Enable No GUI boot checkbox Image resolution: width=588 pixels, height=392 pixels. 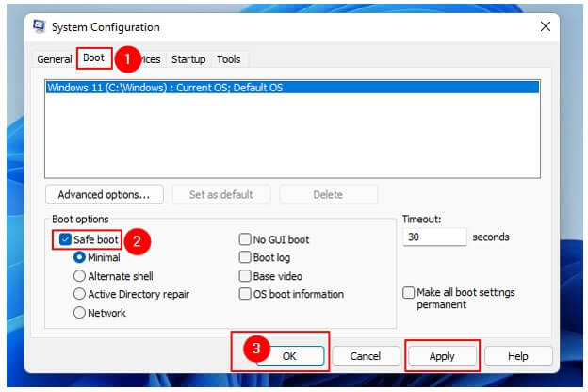coord(245,239)
